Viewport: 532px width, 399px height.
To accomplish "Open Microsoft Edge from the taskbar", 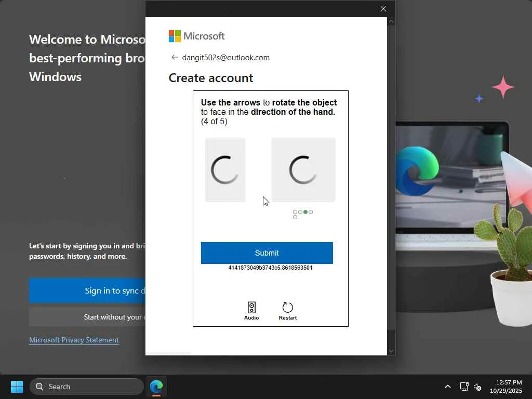I will (x=156, y=387).
